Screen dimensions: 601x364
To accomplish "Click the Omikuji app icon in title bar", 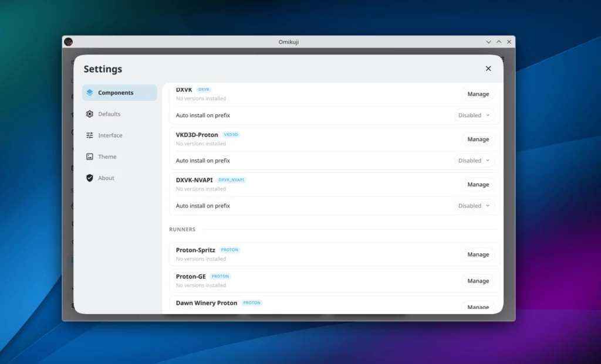I will 69,42.
